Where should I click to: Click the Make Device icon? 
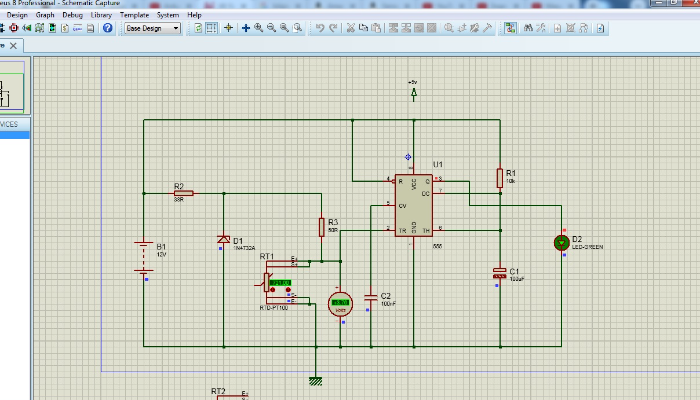pos(462,28)
